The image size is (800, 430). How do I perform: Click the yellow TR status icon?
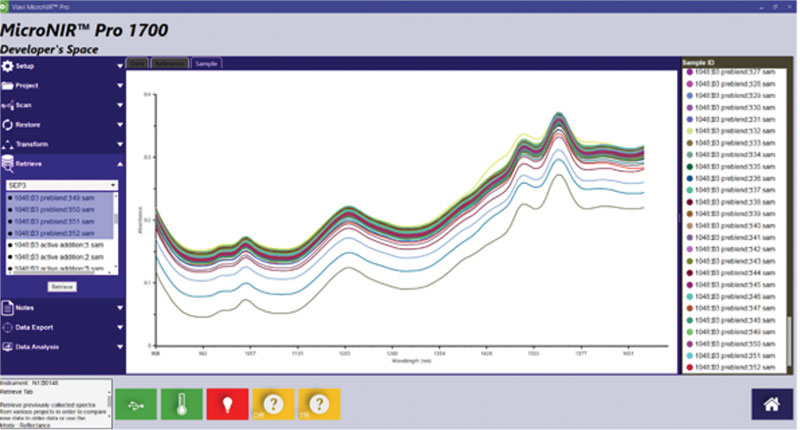pos(319,402)
